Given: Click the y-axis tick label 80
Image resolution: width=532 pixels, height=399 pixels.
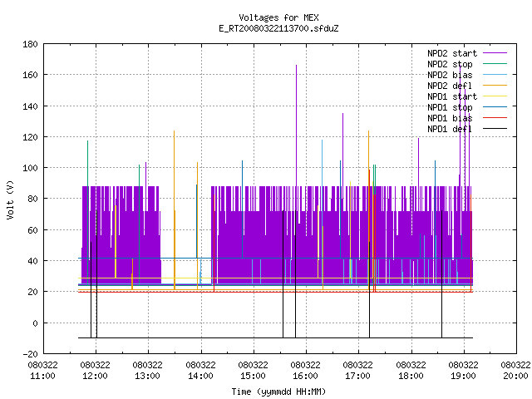Looking at the screenshot, I should [33, 199].
